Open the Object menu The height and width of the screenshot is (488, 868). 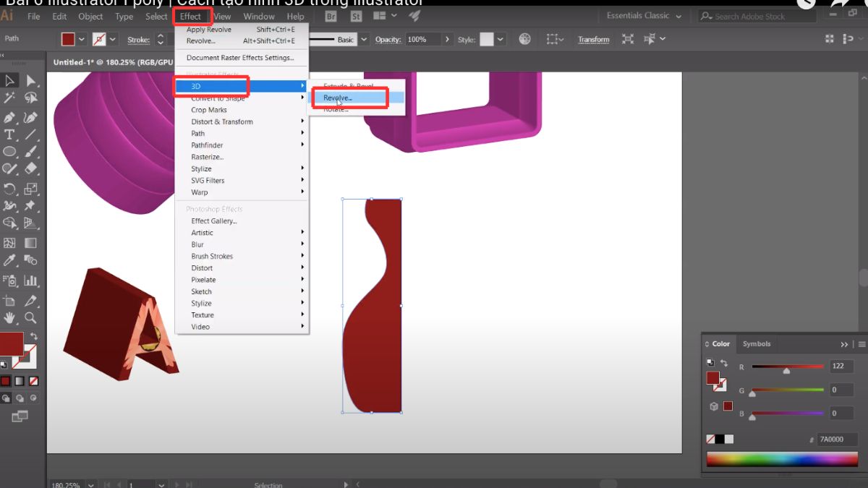click(90, 16)
